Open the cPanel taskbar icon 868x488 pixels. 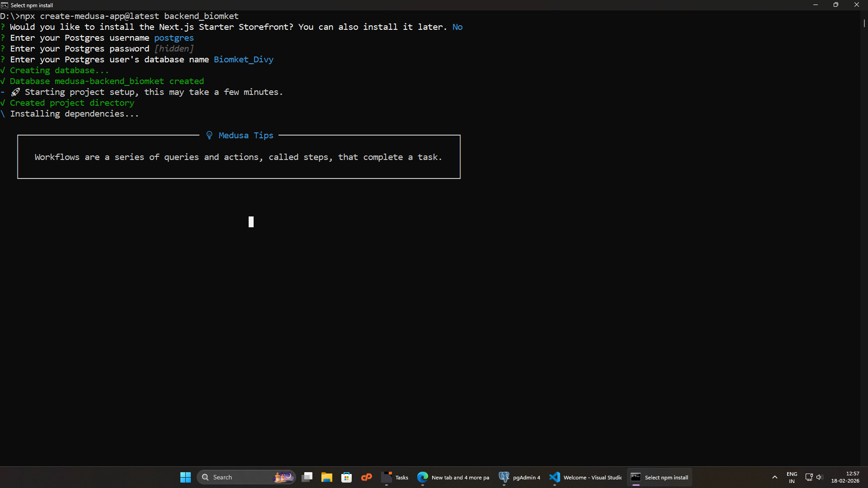click(367, 477)
